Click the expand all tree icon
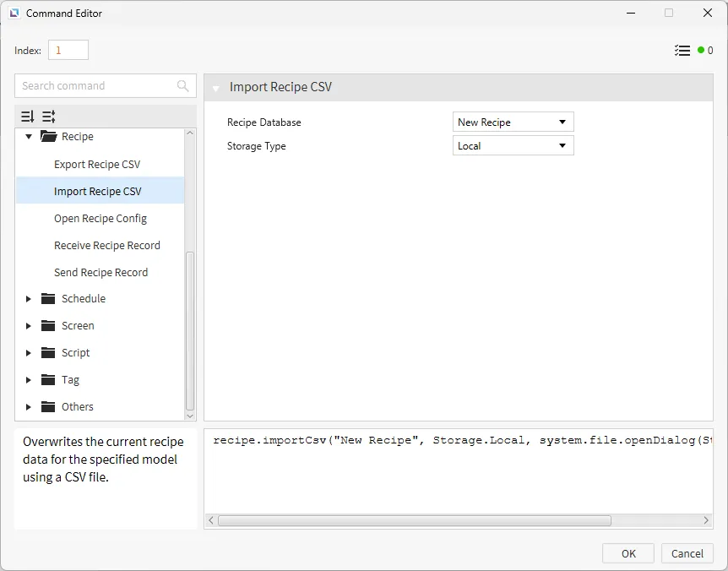The height and width of the screenshot is (571, 728). [x=28, y=117]
